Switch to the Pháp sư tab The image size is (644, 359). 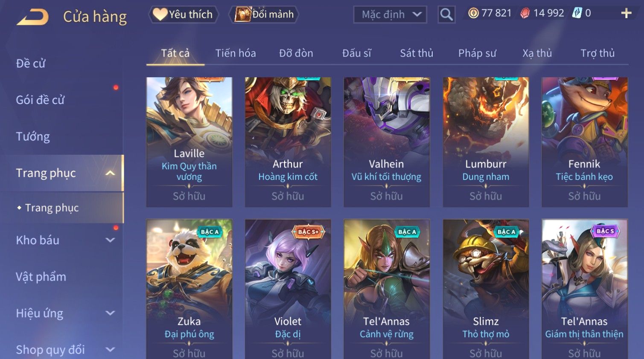coord(477,53)
